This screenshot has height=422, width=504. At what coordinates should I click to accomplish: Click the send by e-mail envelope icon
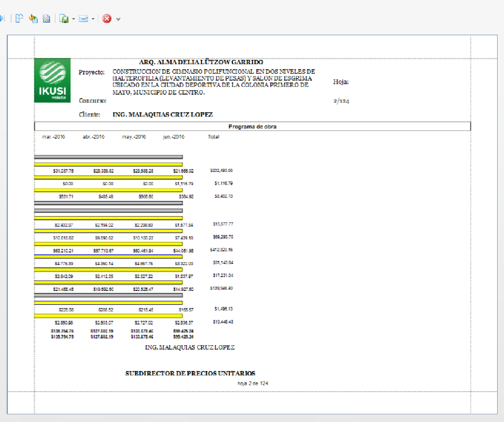[x=83, y=19]
